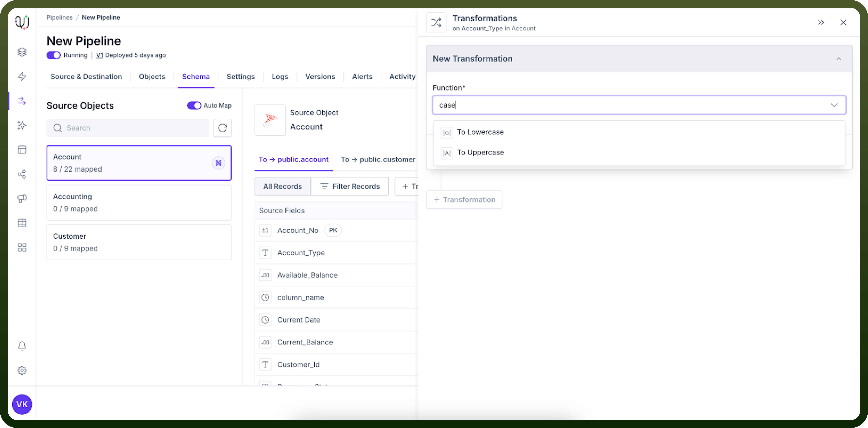
Task: Close the Transformations panel
Action: (843, 22)
